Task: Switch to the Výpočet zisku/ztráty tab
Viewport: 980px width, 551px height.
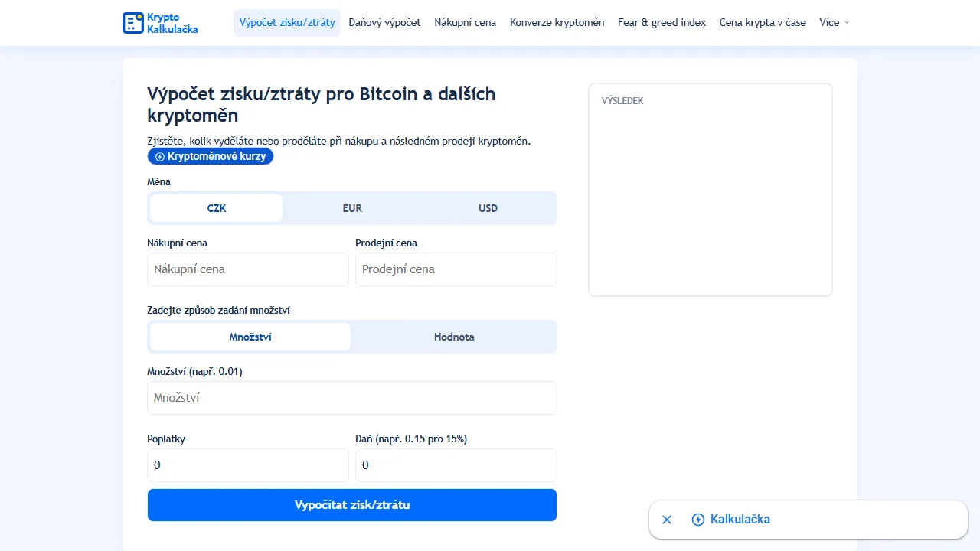Action: pyautogui.click(x=286, y=22)
